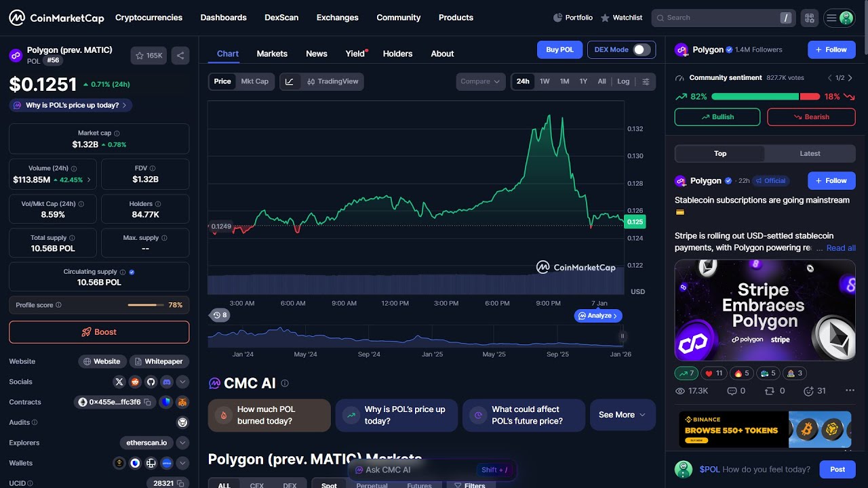React with heart emoji showing 11
This screenshot has height=488, width=868.
coord(713,373)
